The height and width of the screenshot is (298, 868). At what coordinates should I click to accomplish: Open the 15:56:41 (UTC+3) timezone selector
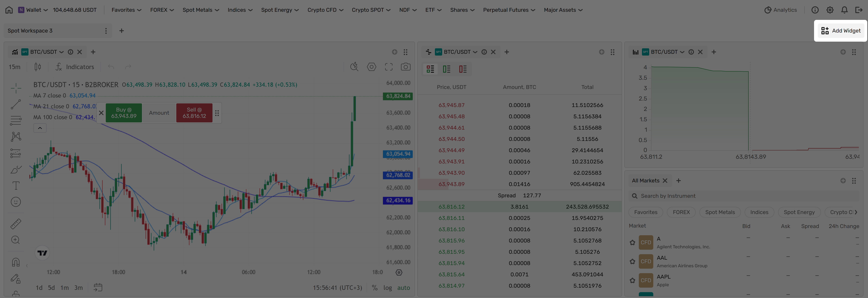337,288
